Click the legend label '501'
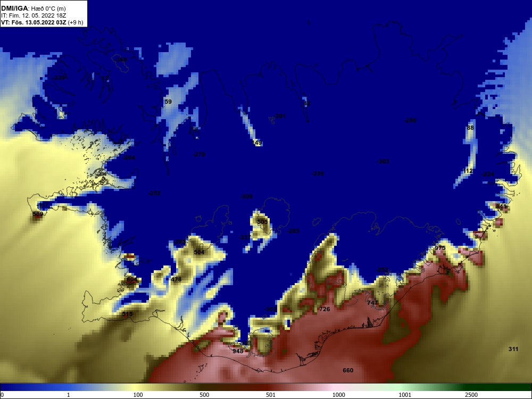 coord(270,395)
